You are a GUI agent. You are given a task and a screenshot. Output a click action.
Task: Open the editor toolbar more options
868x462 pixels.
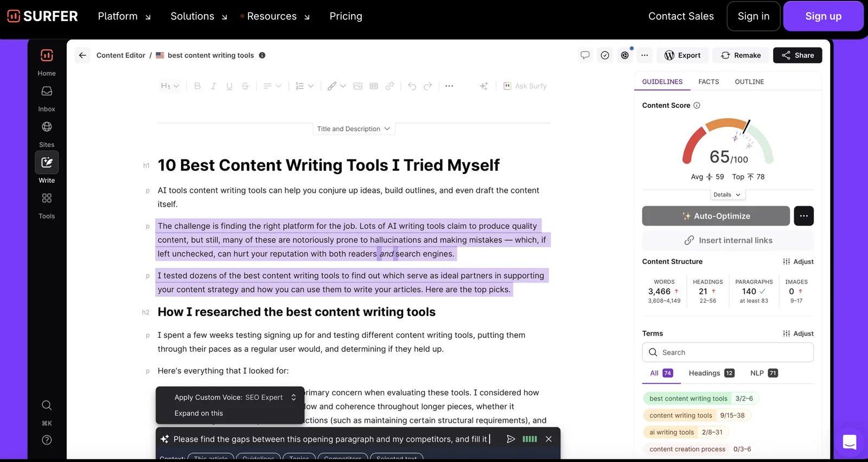(449, 86)
